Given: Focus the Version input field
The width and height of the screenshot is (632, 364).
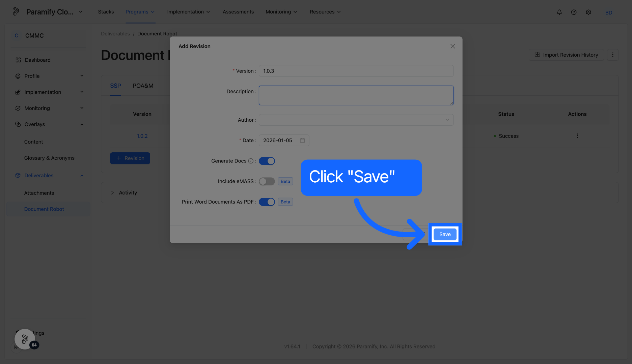Looking at the screenshot, I should tap(356, 71).
